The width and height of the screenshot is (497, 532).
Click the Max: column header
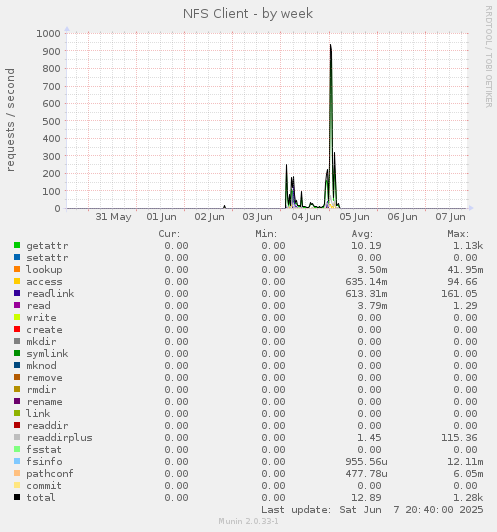458,234
